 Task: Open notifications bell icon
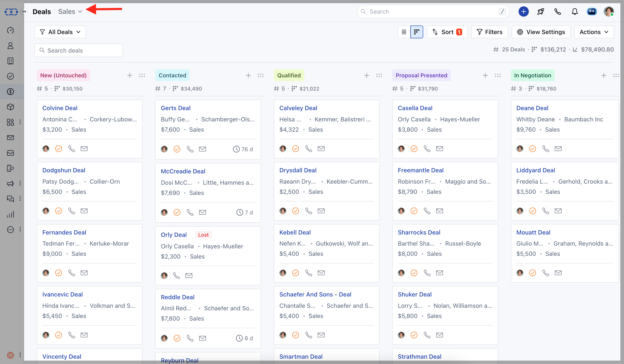[x=575, y=12]
